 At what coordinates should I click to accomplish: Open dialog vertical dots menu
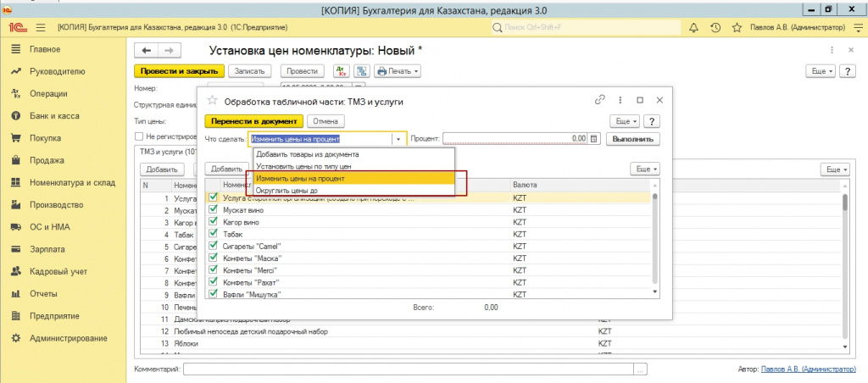620,100
